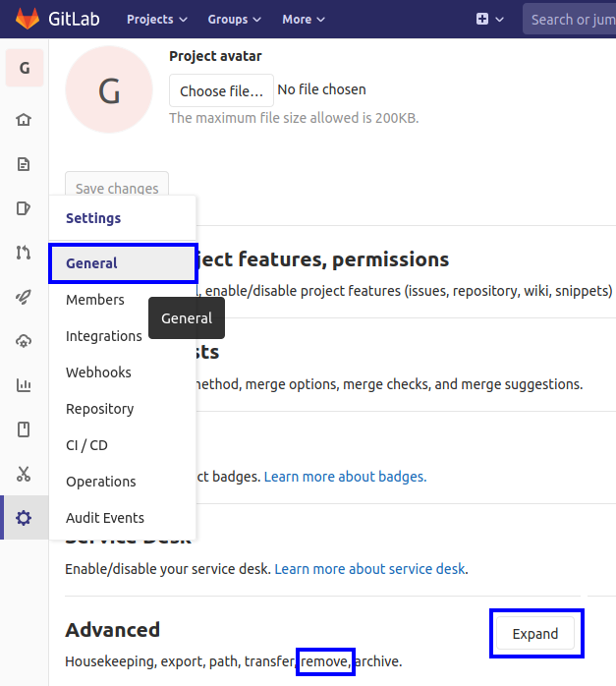616x686 pixels.
Task: Follow the Learn more about badges link
Action: click(345, 477)
